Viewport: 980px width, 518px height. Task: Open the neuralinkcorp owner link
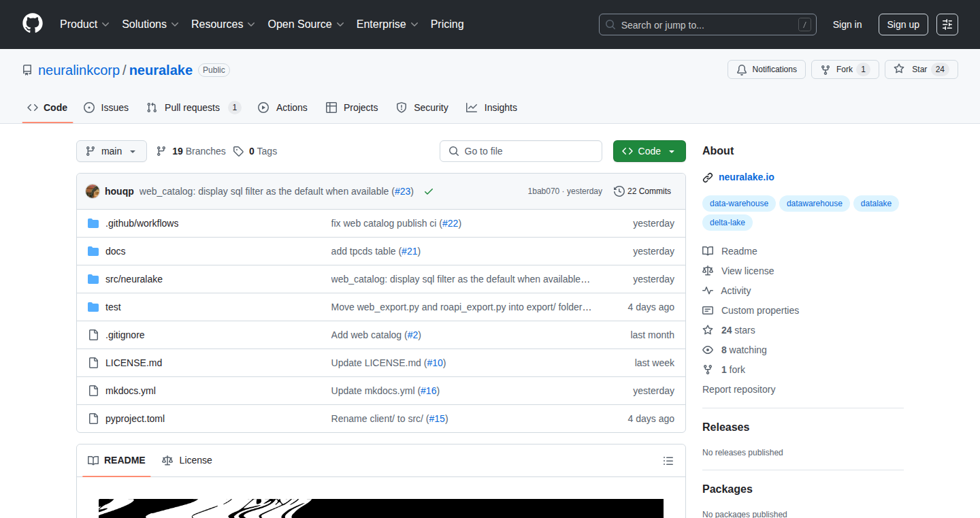(x=79, y=70)
